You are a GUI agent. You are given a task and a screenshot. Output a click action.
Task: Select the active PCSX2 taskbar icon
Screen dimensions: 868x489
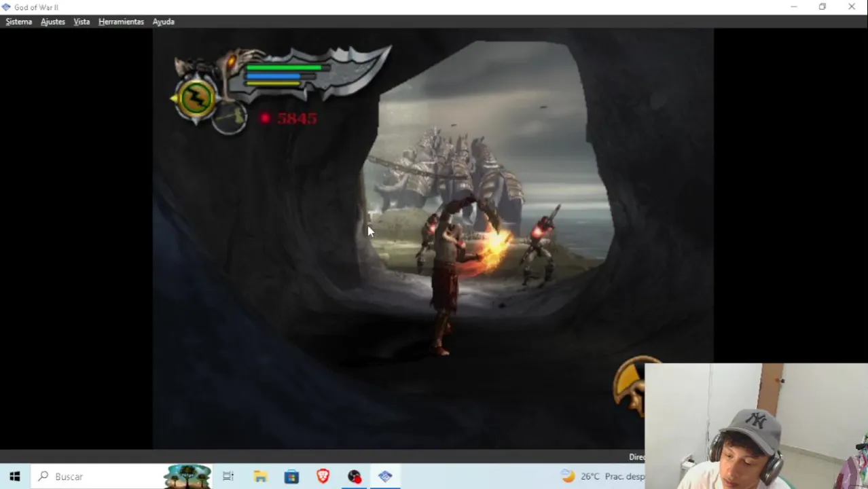click(x=385, y=477)
